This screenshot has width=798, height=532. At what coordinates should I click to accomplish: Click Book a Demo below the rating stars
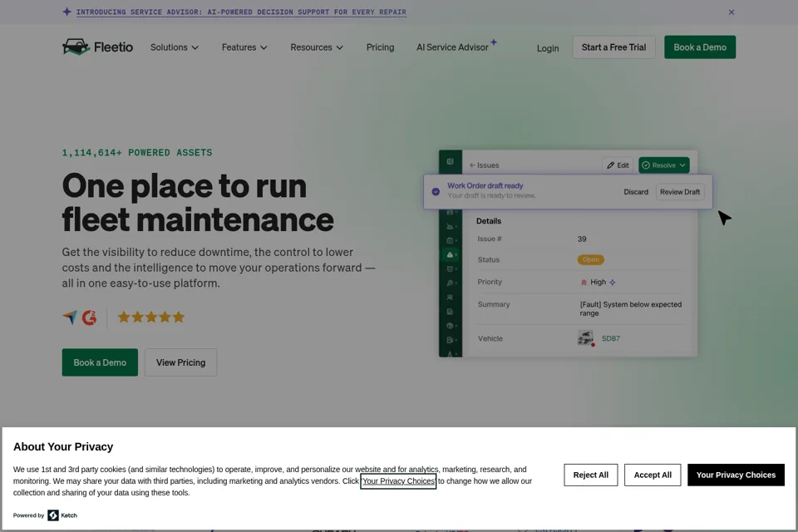point(100,362)
